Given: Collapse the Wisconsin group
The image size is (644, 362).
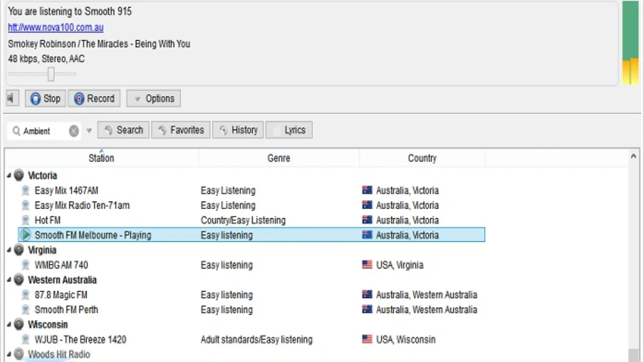Looking at the screenshot, I should coord(9,325).
